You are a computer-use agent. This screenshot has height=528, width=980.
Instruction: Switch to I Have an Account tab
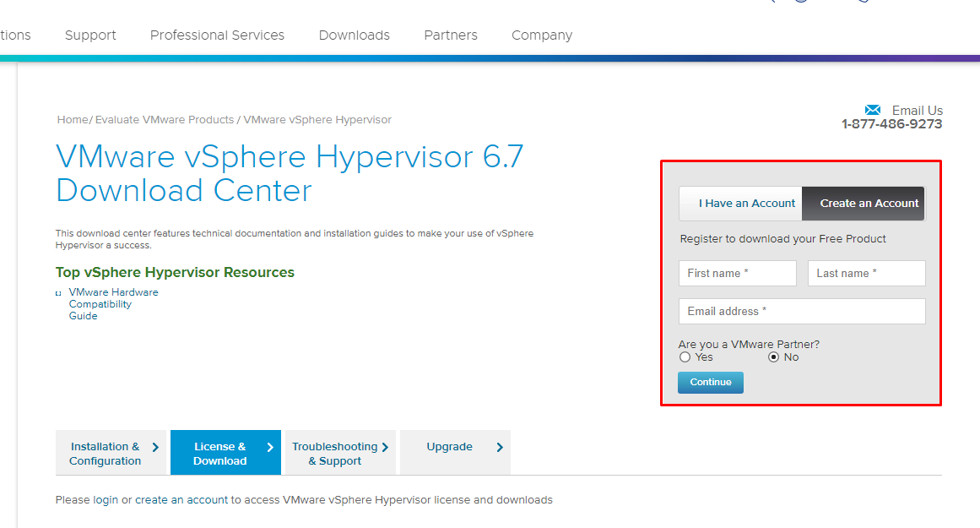pos(740,204)
